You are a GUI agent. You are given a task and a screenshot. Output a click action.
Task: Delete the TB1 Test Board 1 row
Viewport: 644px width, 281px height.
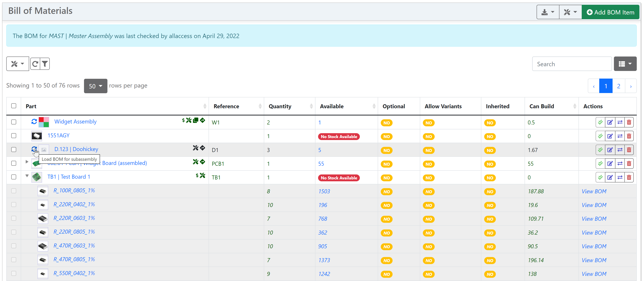coord(629,177)
